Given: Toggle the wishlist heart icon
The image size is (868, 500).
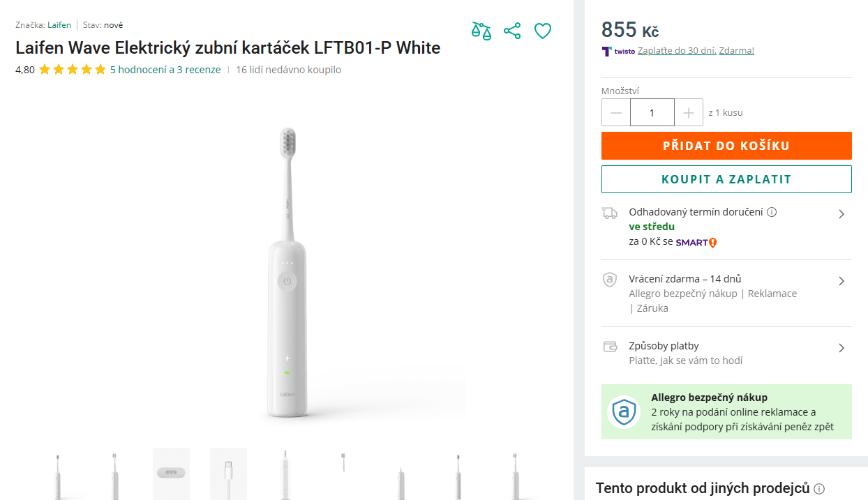Looking at the screenshot, I should click(543, 31).
